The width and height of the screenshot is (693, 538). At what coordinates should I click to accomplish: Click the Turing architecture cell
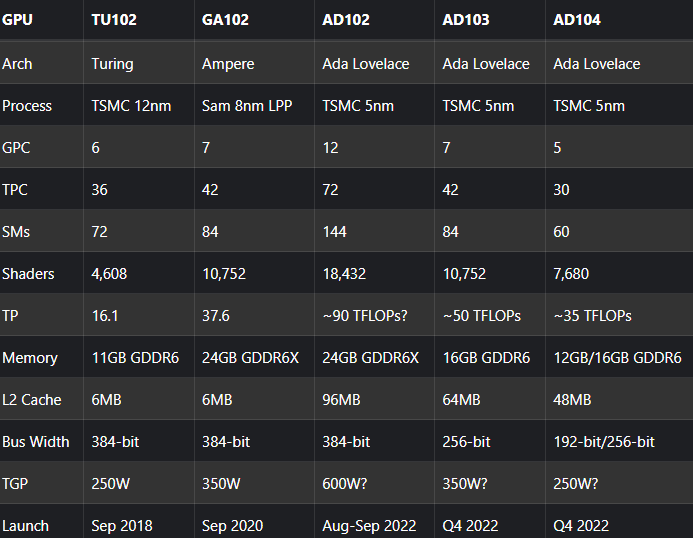tap(112, 63)
